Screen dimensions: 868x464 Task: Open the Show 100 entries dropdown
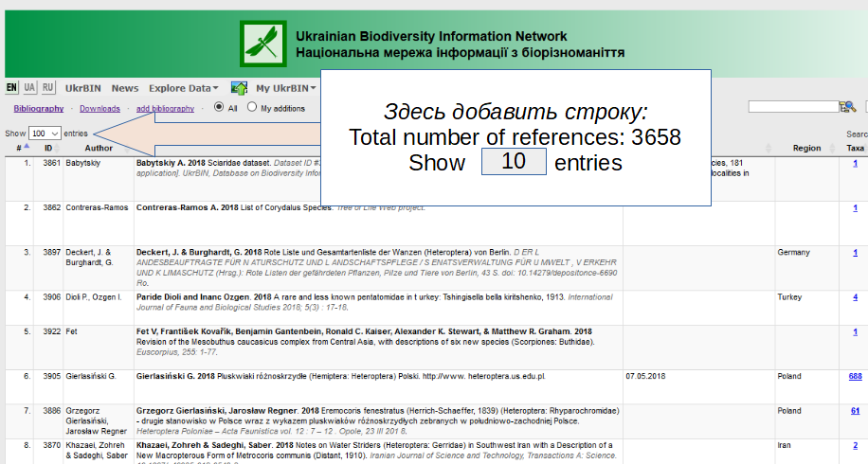pos(45,134)
